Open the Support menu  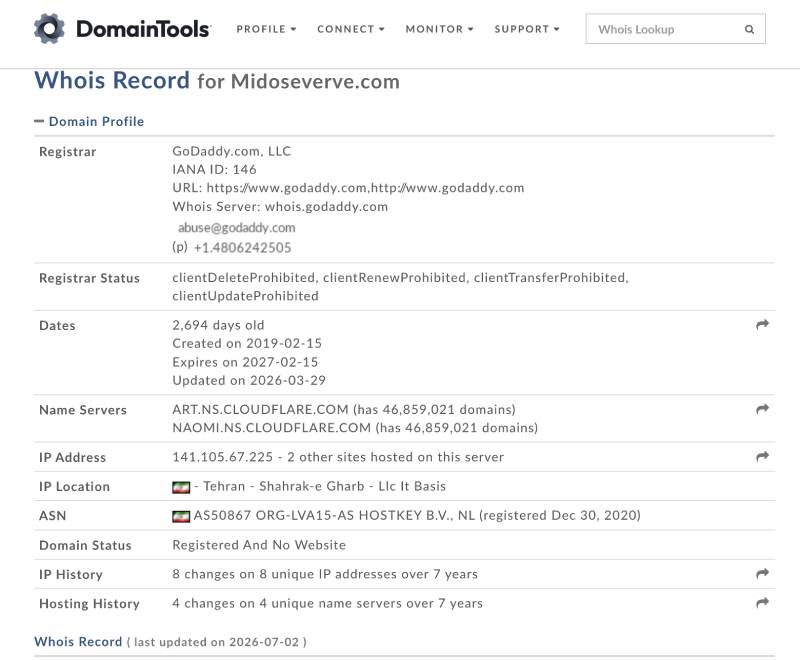point(527,29)
